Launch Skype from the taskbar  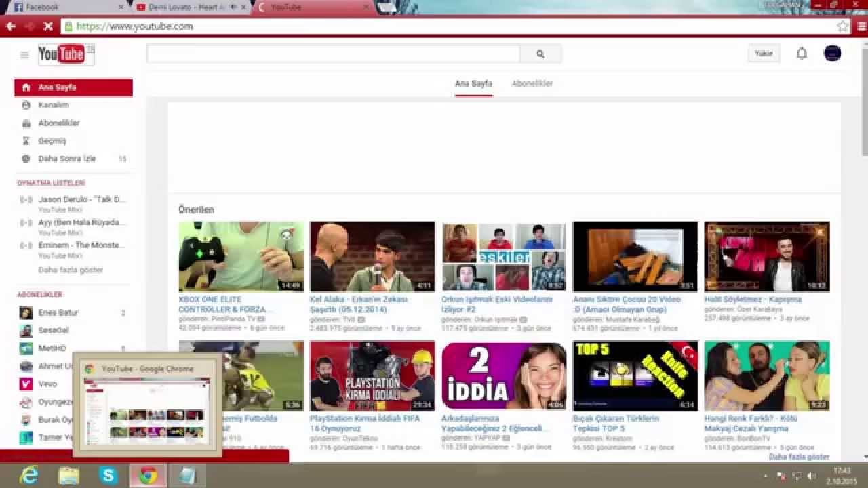point(108,475)
